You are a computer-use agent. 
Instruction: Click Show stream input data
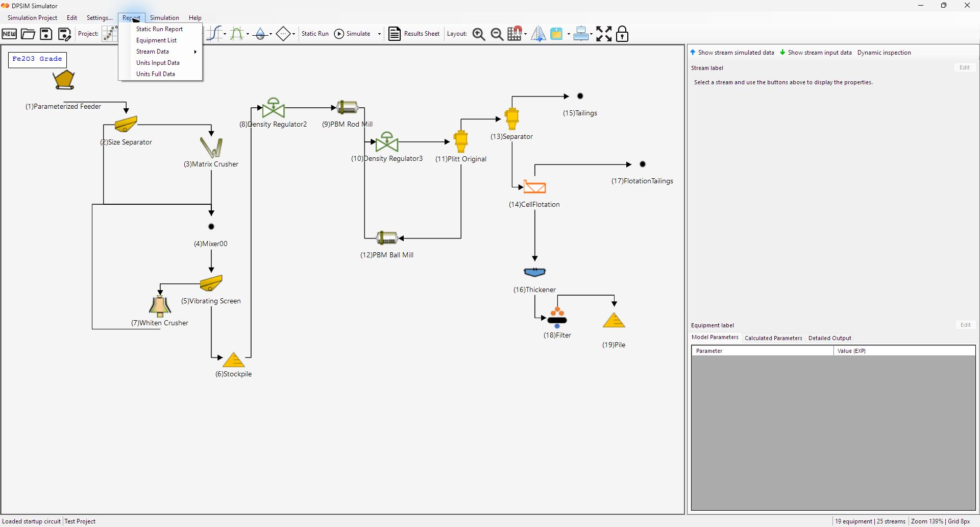(816, 53)
